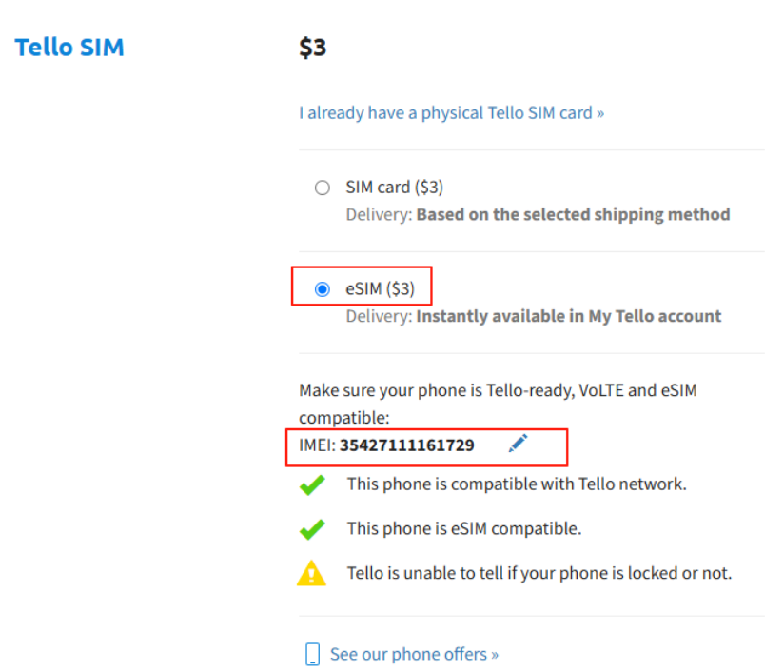Select the SIM card ($3) radio button
The image size is (784, 672).
point(323,188)
